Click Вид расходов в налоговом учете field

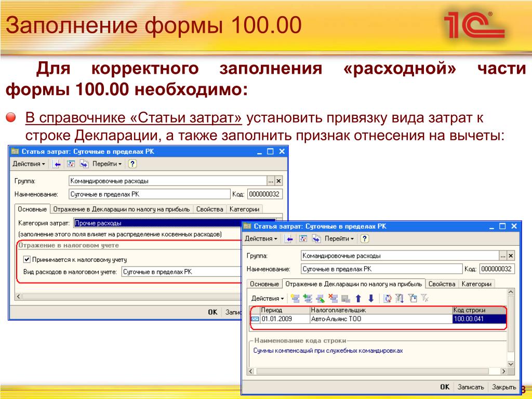point(181,272)
